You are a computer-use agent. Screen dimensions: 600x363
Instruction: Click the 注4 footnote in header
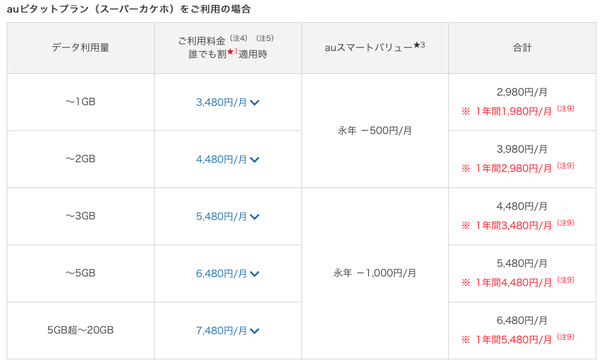(x=238, y=38)
